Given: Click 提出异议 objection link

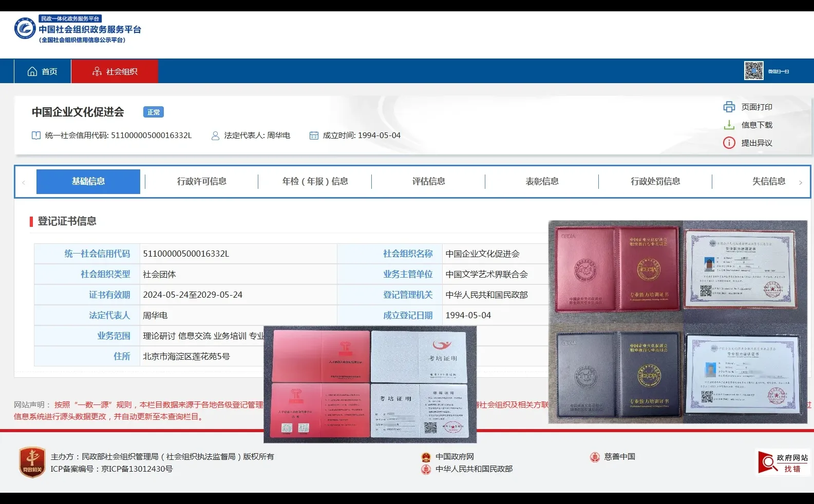Looking at the screenshot, I should (x=756, y=143).
